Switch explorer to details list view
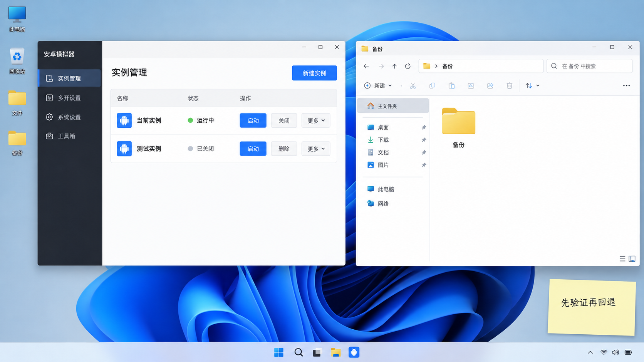Image resolution: width=644 pixels, height=362 pixels. click(622, 259)
